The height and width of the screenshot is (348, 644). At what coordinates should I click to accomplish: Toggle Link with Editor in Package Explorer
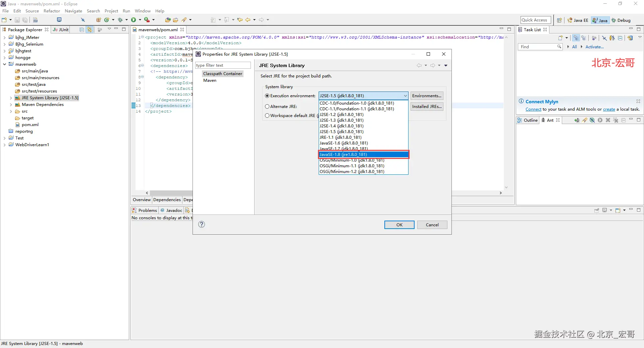[x=90, y=30]
